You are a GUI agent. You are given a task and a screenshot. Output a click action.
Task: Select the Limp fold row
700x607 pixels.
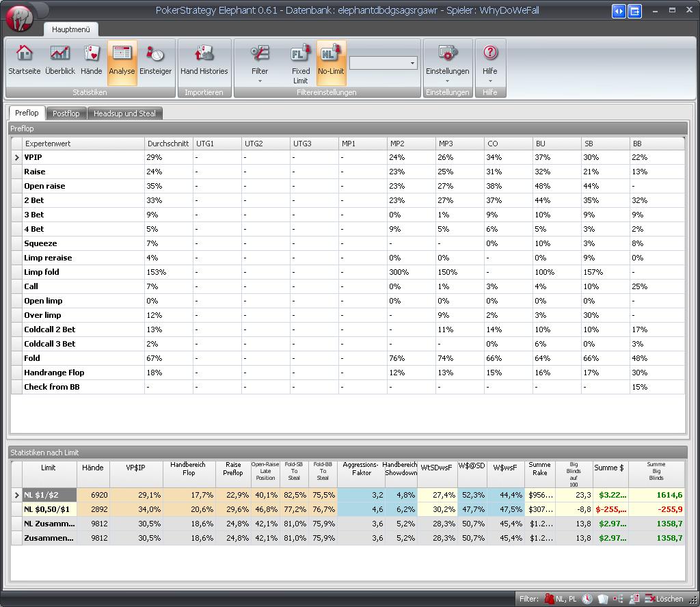tap(347, 272)
